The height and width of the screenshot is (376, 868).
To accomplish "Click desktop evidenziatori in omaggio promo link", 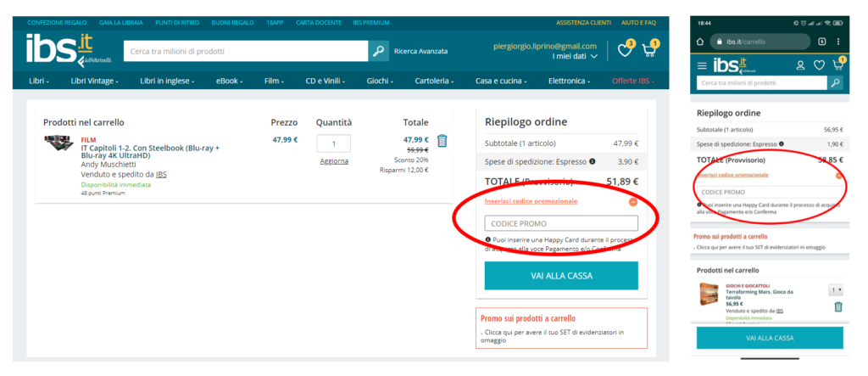I will 554,337.
